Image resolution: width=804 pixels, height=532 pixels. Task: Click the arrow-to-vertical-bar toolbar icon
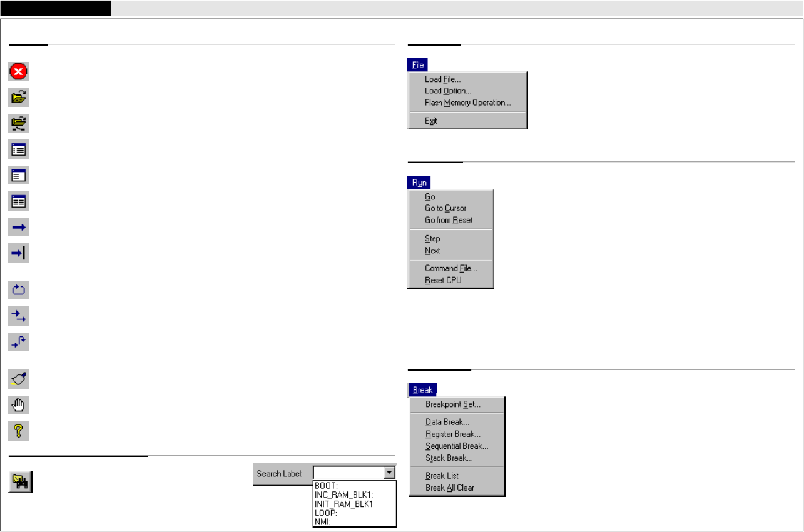click(19, 253)
